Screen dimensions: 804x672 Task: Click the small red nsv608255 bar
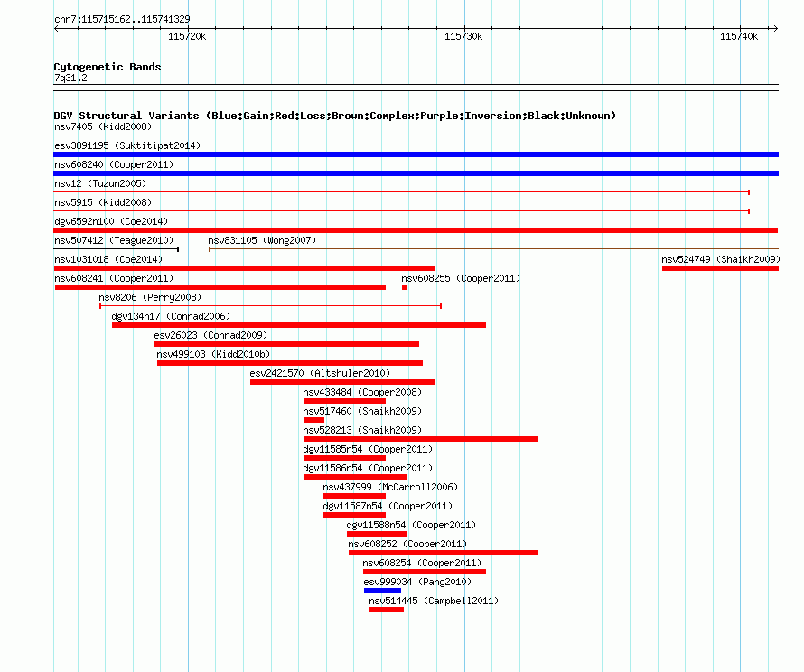(405, 287)
